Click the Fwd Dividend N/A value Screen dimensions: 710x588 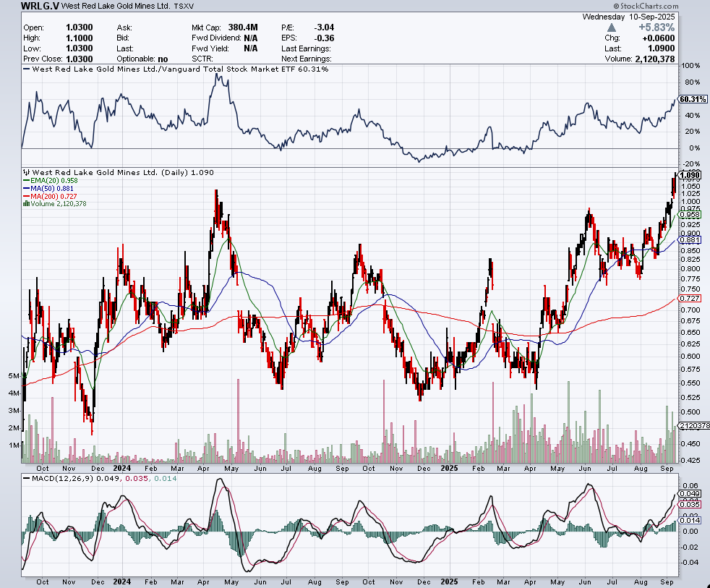click(x=250, y=38)
